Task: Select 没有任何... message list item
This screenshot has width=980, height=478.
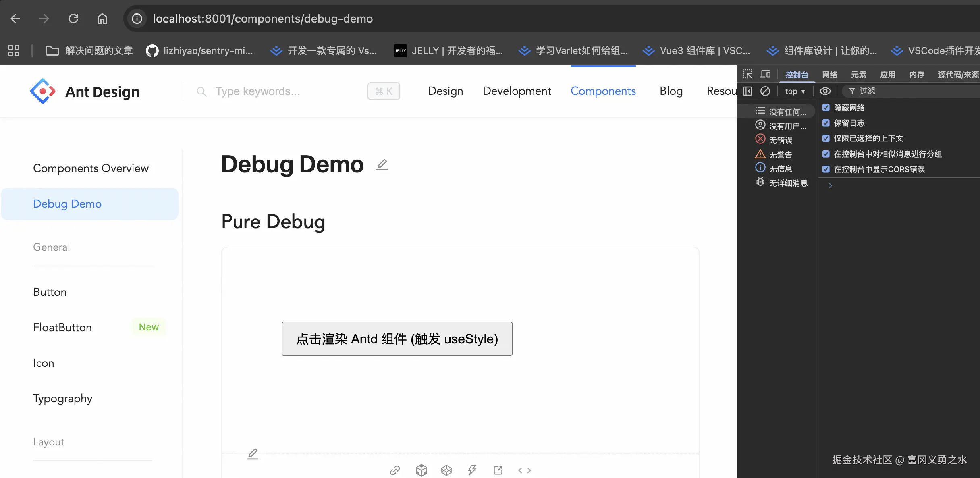Action: click(777, 111)
